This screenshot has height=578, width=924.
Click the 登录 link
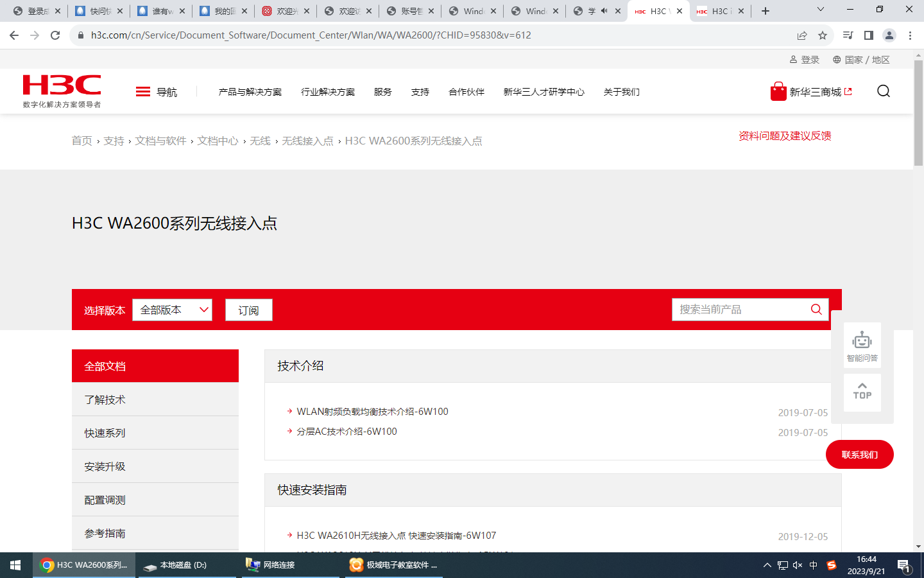pos(805,60)
